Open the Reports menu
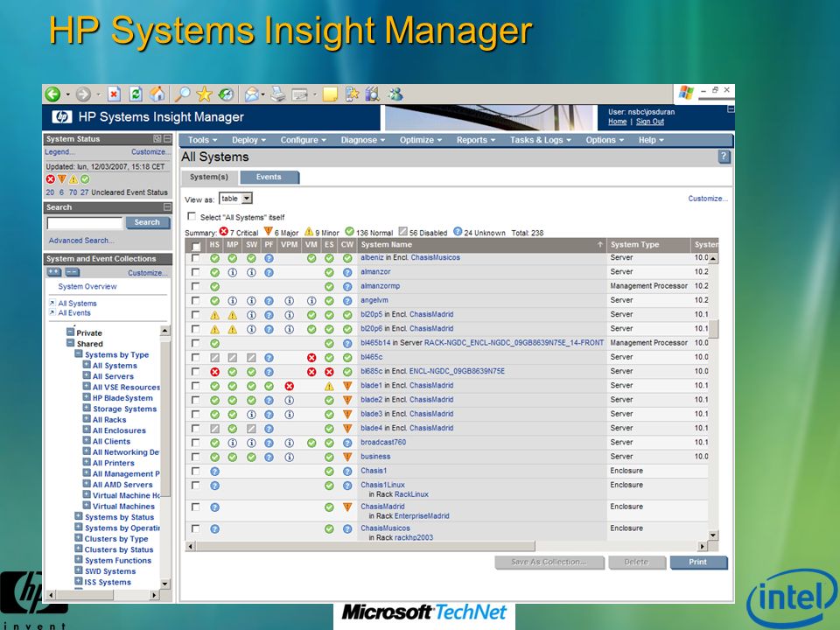 point(476,140)
